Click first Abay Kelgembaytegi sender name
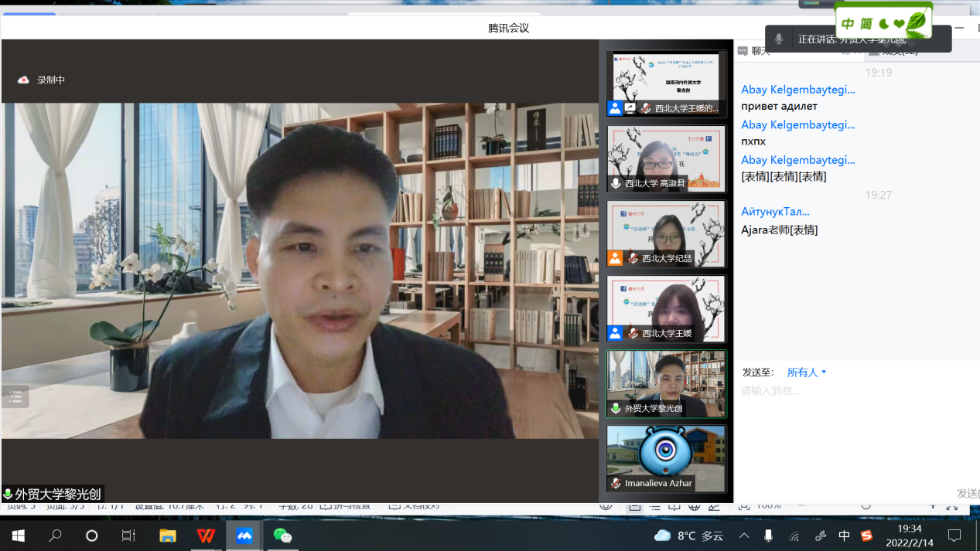This screenshot has width=980, height=551. coord(797,90)
